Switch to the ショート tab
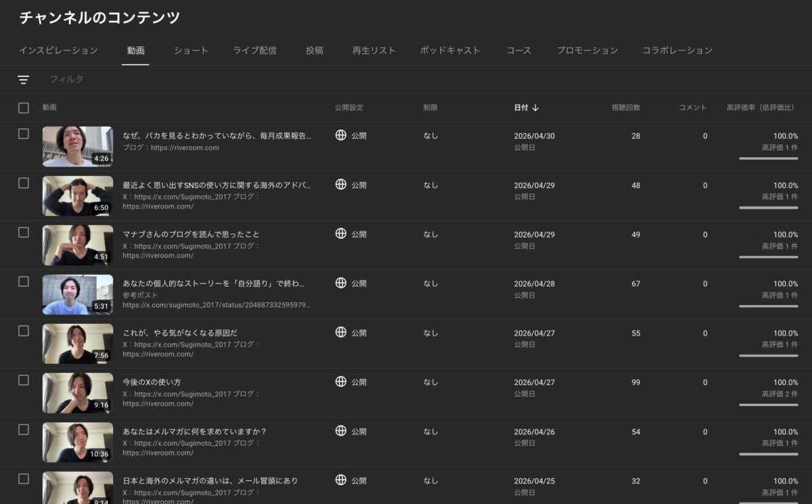812x504 pixels. (x=190, y=50)
